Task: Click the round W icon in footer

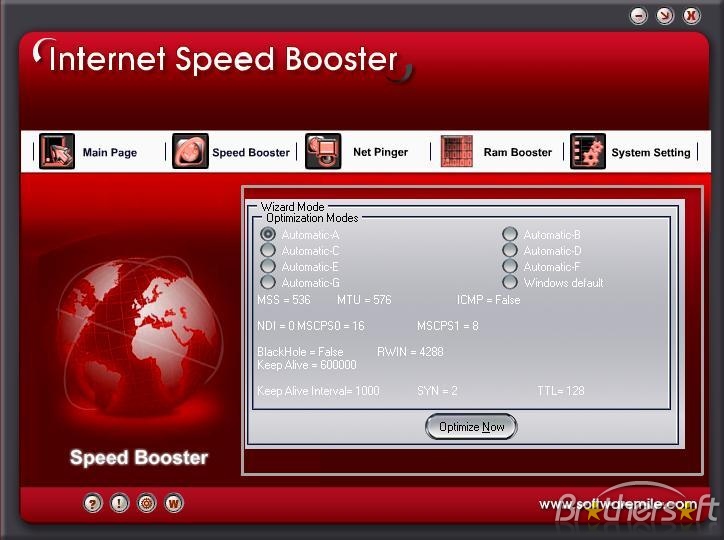Action: (174, 503)
